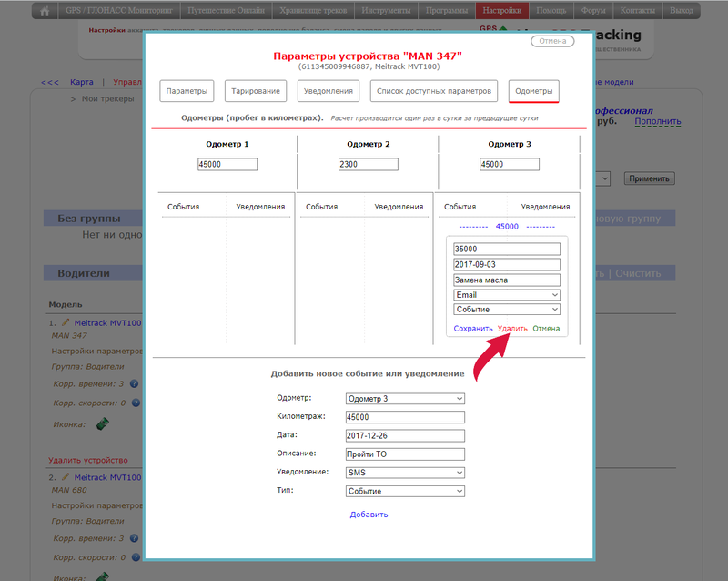Switch to the Тарирование tab
The width and height of the screenshot is (728, 581).
(257, 91)
